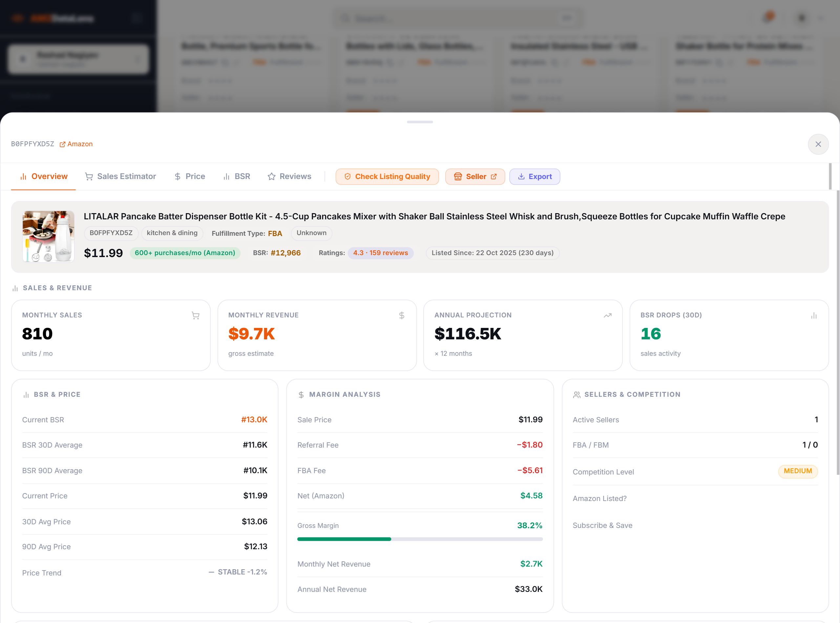Click the 30D Avg Price $13.06 value
Screen dimensions: 840x623
click(254, 522)
